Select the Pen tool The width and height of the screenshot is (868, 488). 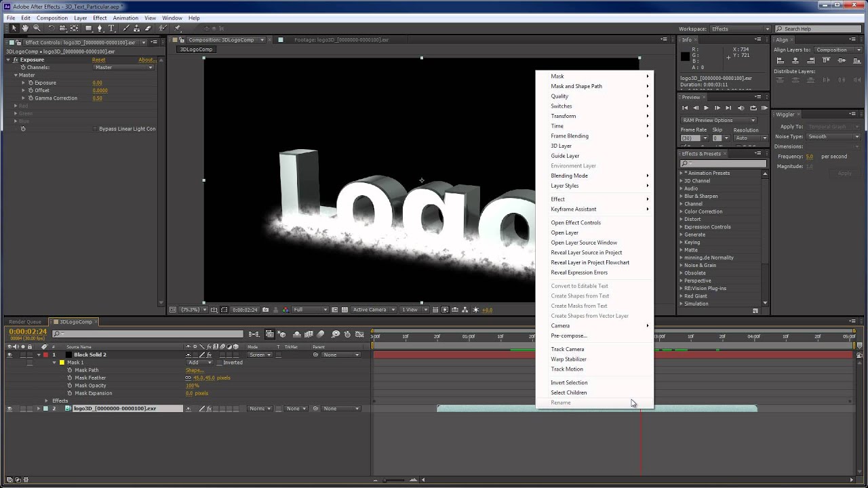pos(100,28)
